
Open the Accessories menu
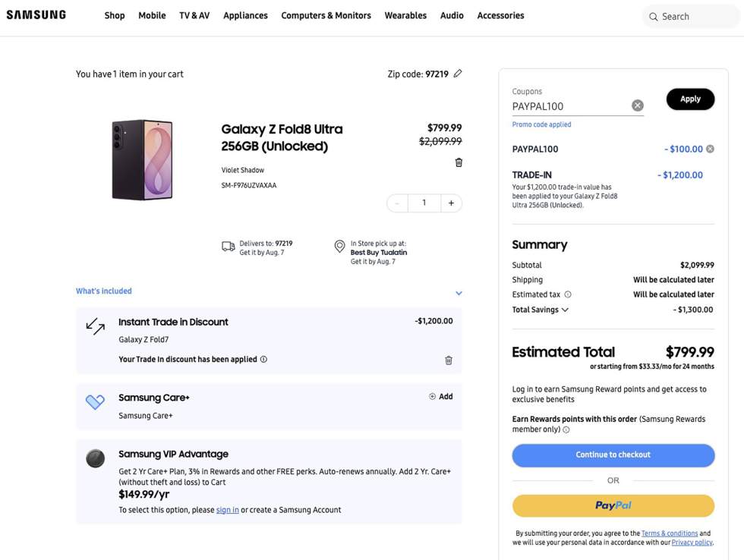coord(500,16)
